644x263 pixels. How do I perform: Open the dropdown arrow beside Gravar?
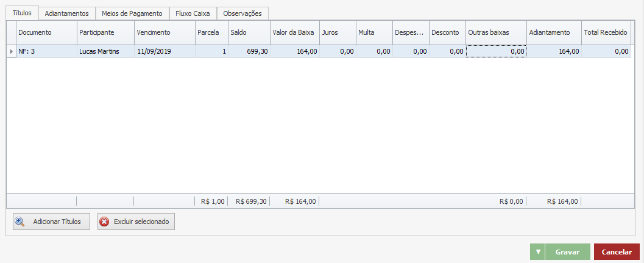point(537,252)
